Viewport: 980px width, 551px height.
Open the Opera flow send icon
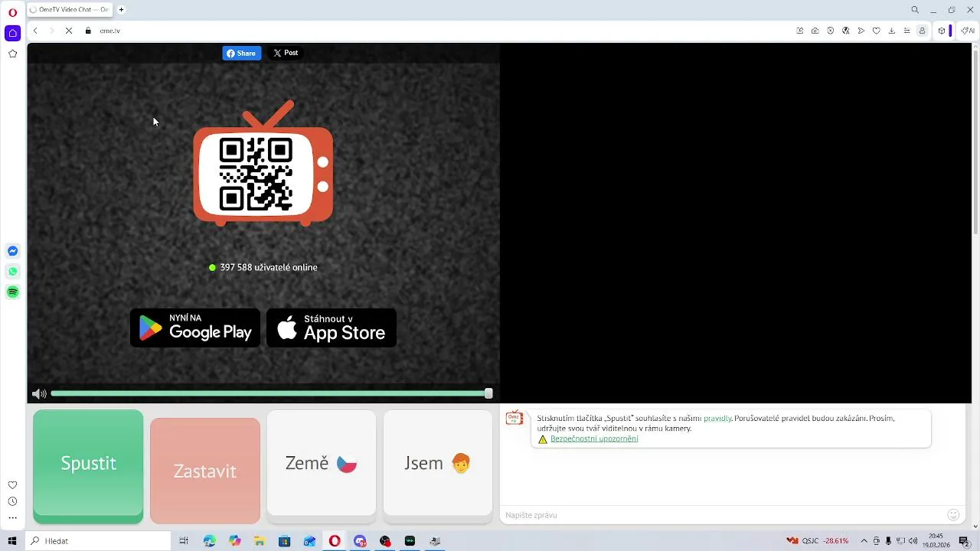[861, 31]
